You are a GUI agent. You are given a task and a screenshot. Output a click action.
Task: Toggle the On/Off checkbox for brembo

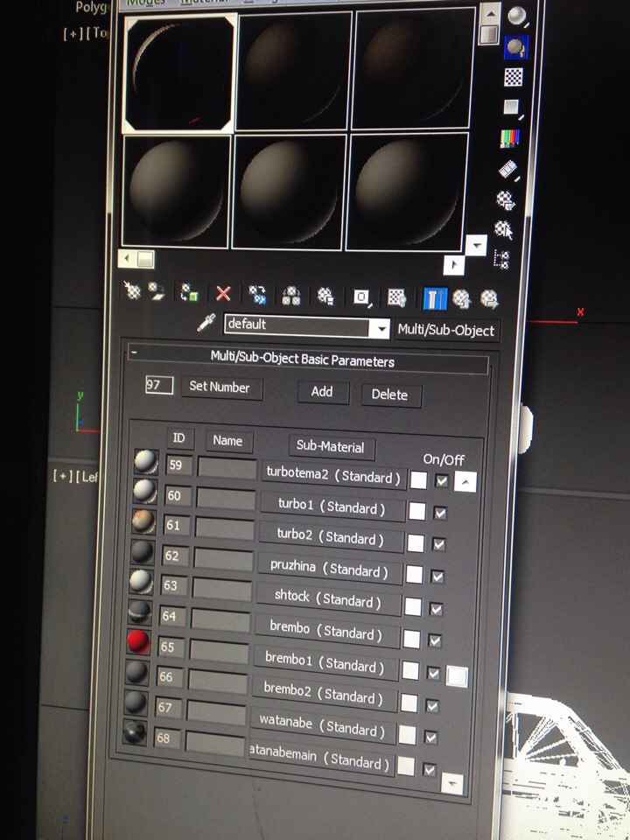[x=435, y=640]
